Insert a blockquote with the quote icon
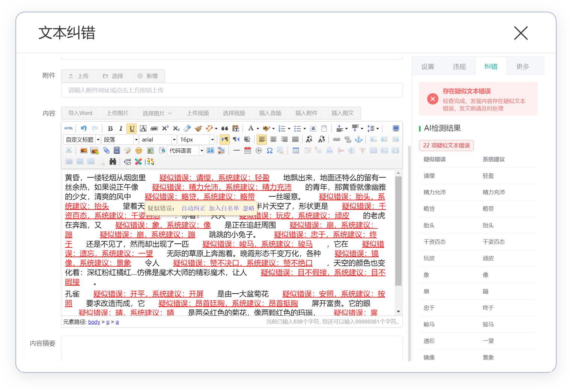Screen dimensions: 572x392 coord(225,128)
